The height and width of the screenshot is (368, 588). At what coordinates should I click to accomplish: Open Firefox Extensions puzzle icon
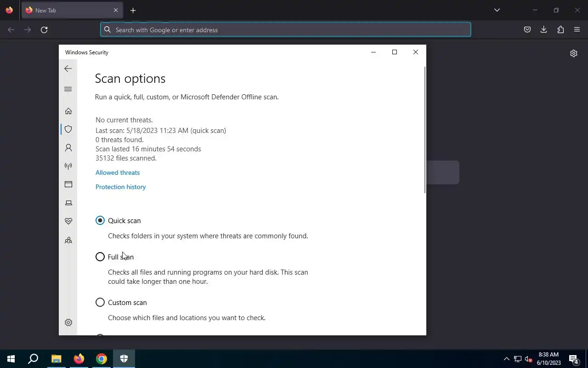560,30
